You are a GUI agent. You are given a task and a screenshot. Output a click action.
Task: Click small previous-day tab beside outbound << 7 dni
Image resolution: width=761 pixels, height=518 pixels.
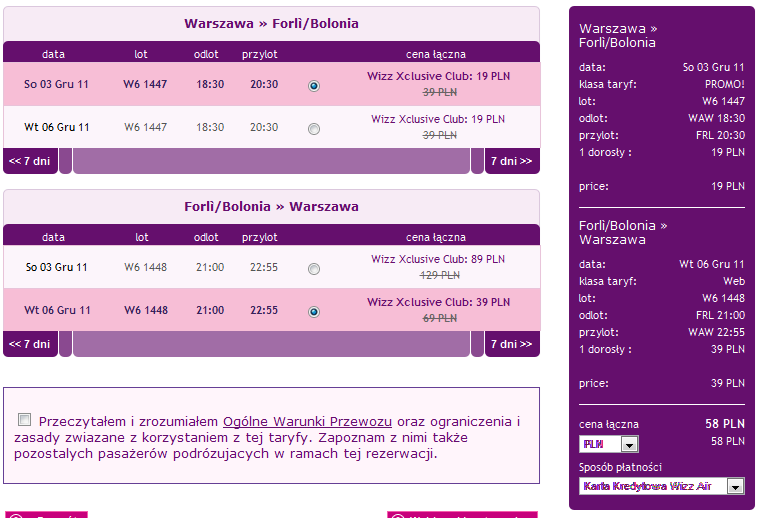click(66, 161)
